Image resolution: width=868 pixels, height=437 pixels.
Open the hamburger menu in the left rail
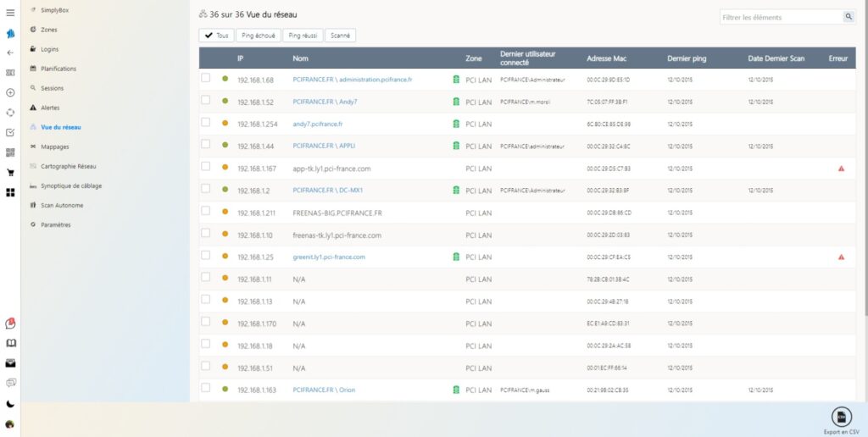tap(10, 13)
